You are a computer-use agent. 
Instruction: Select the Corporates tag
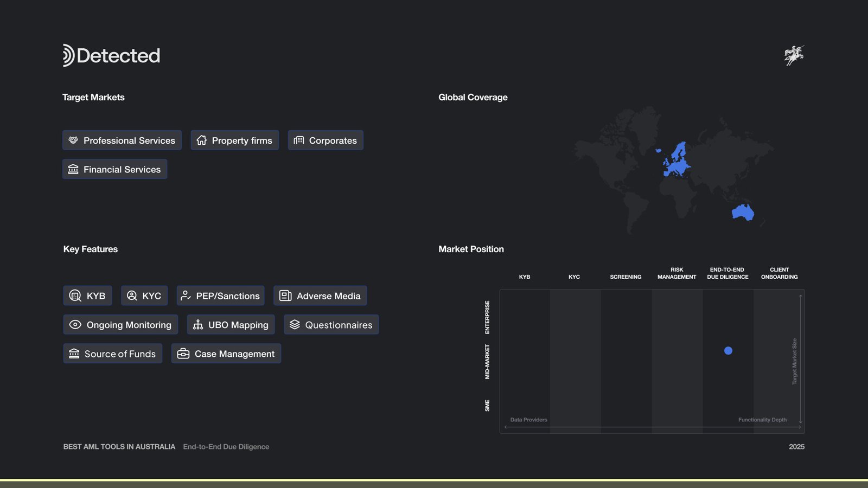[x=325, y=140]
